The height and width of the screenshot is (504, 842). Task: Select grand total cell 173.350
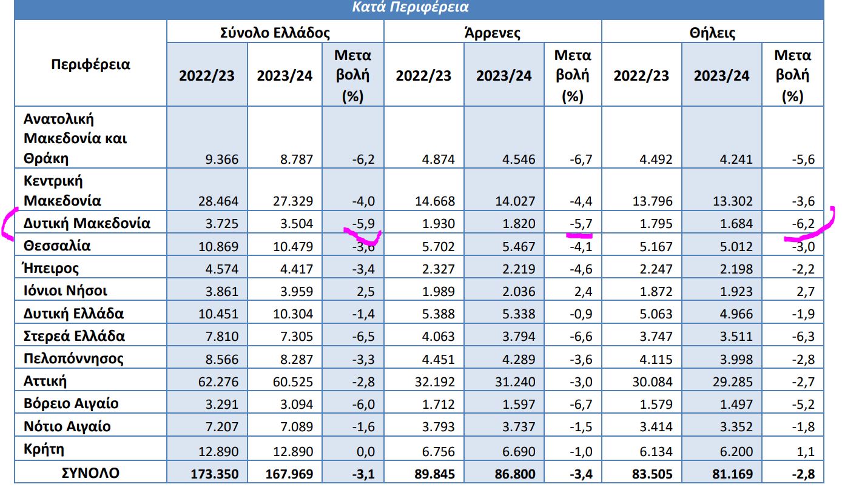click(x=210, y=474)
